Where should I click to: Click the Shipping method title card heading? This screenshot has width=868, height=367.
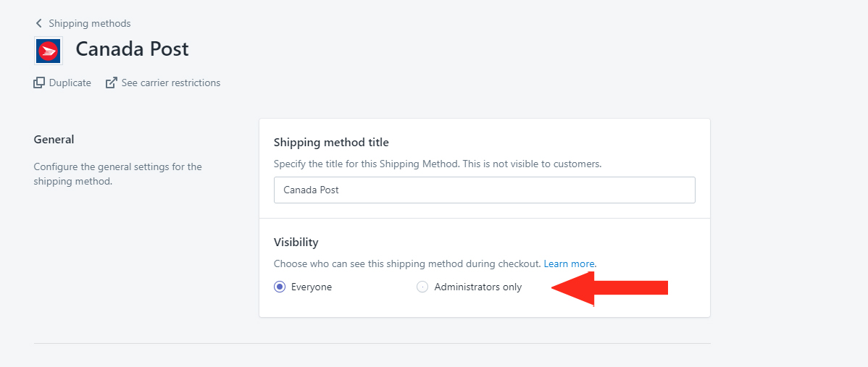click(x=331, y=142)
